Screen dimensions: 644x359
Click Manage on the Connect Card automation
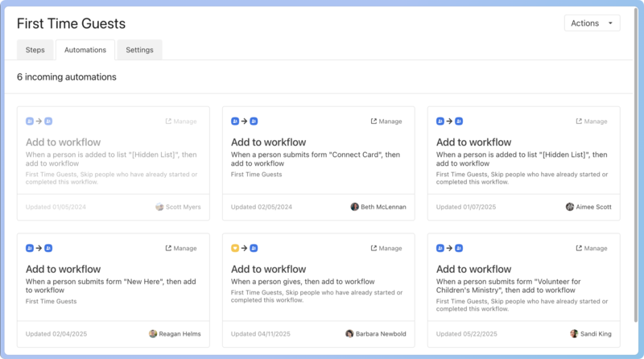pyautogui.click(x=386, y=122)
